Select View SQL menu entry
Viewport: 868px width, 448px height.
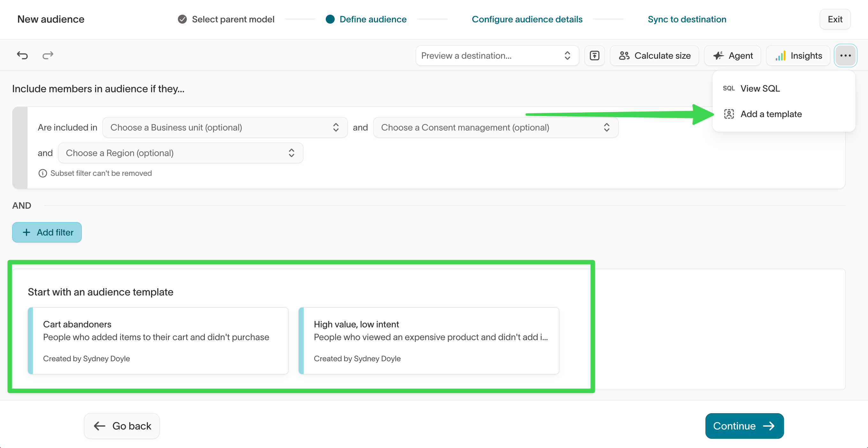(x=784, y=88)
